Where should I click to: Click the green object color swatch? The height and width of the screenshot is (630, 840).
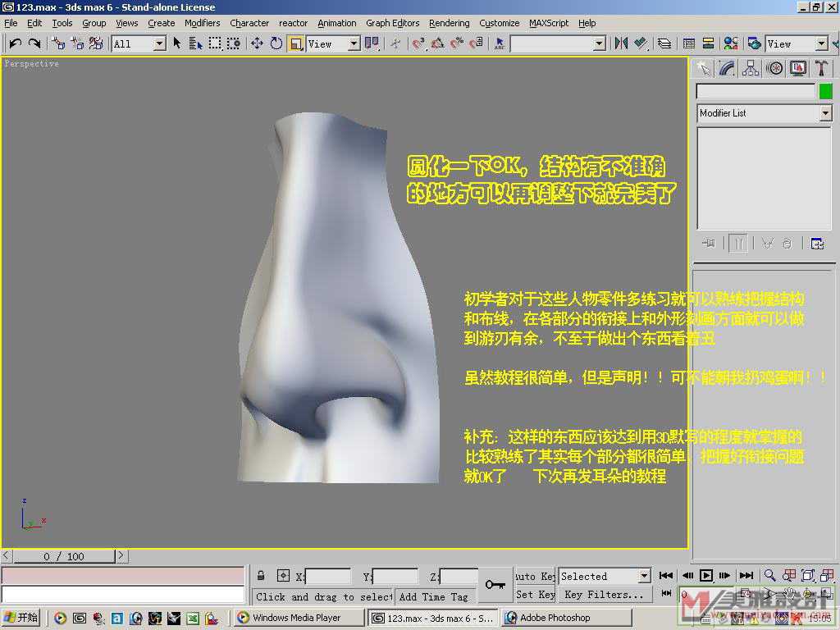(825, 91)
